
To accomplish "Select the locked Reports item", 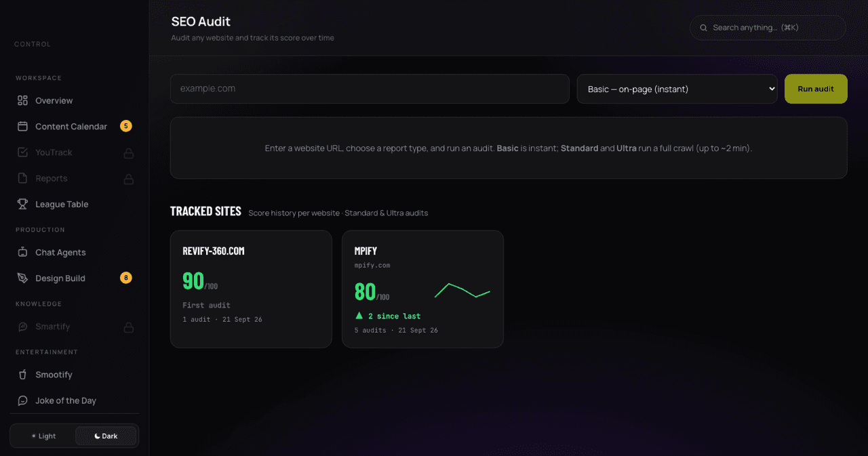I will tap(75, 178).
